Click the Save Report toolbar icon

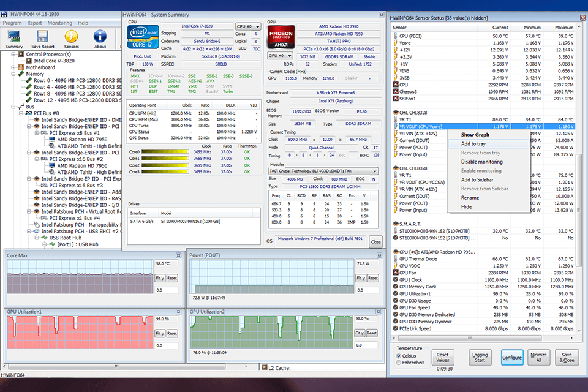point(43,37)
